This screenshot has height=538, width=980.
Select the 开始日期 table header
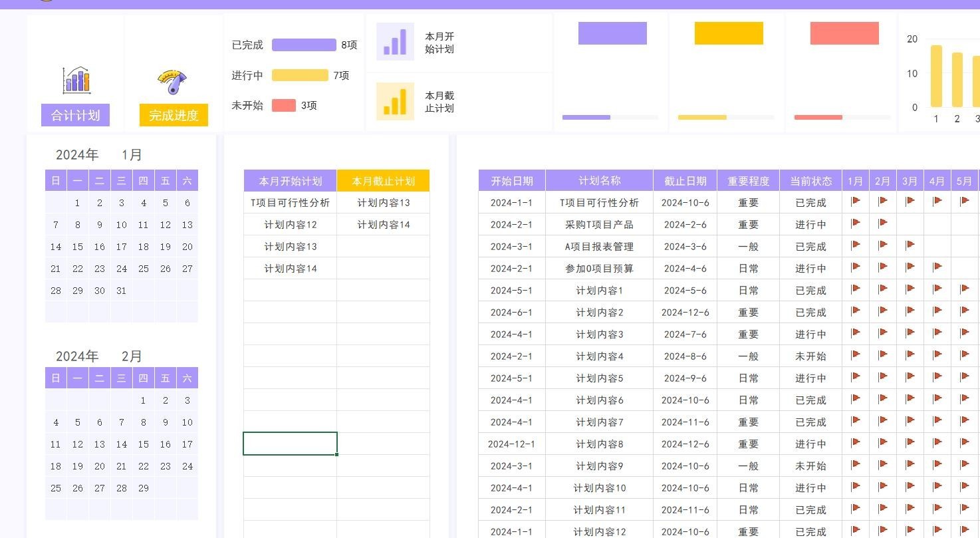[512, 181]
